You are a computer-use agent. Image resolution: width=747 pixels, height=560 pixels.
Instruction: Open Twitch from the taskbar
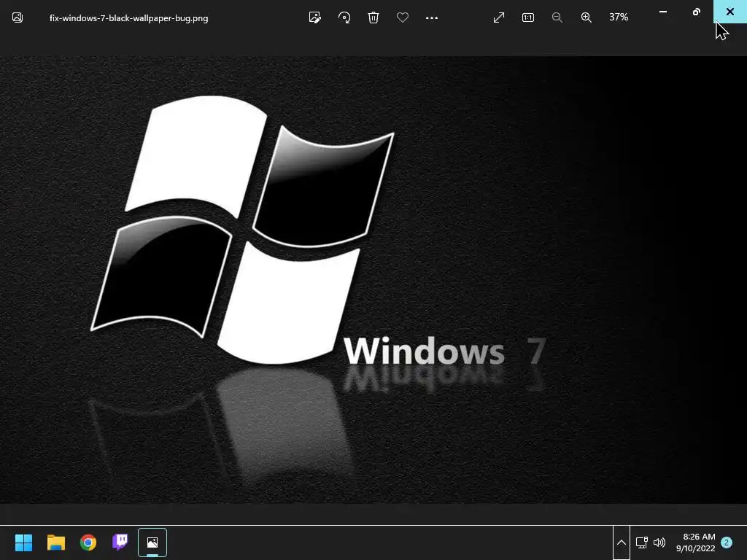pyautogui.click(x=120, y=542)
